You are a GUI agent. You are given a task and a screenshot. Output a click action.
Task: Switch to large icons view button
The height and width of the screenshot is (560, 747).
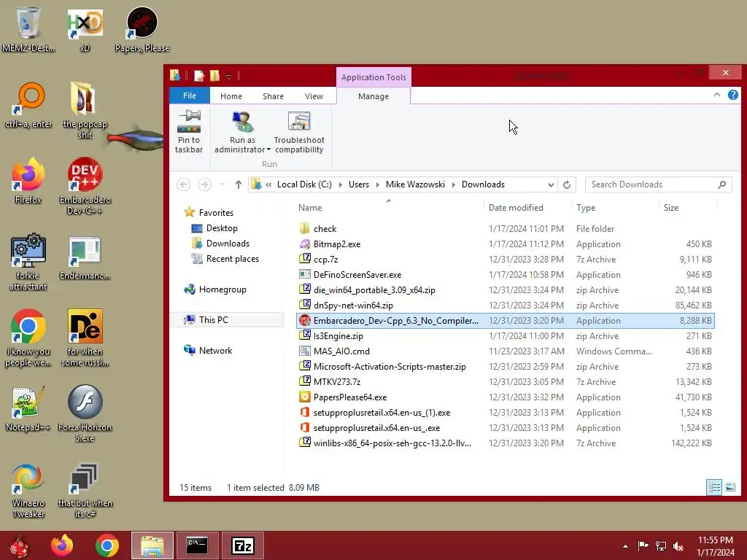coord(729,487)
